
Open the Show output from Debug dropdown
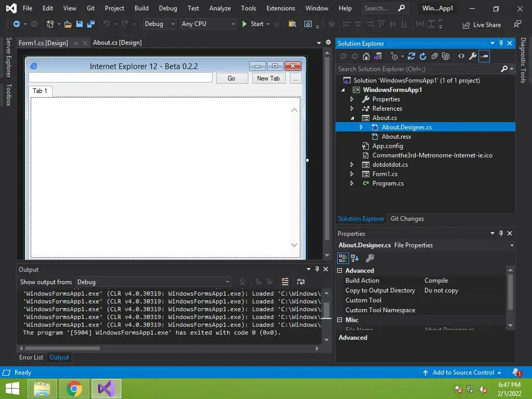pyautogui.click(x=153, y=282)
